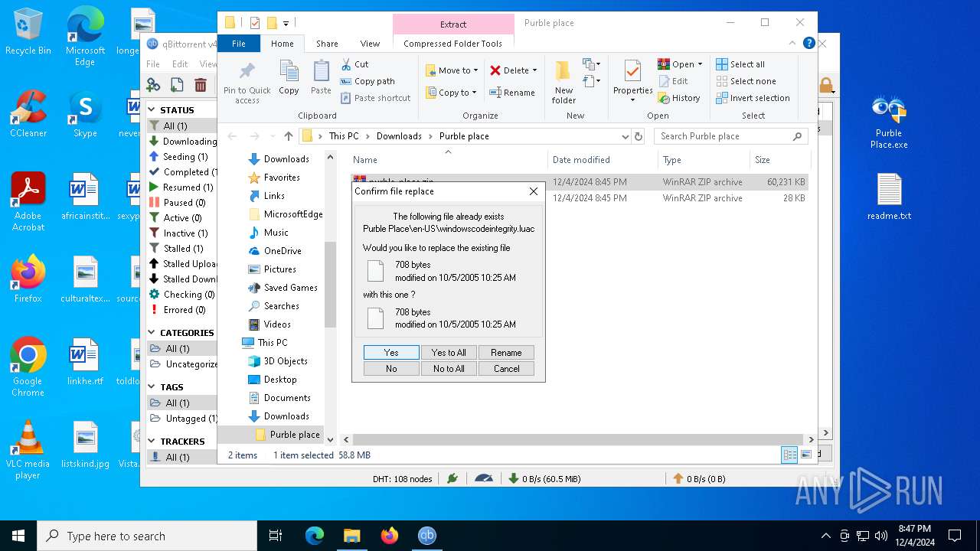The image size is (980, 551).
Task: Click qBittorrent alternative speed limits icon
Action: point(484,478)
